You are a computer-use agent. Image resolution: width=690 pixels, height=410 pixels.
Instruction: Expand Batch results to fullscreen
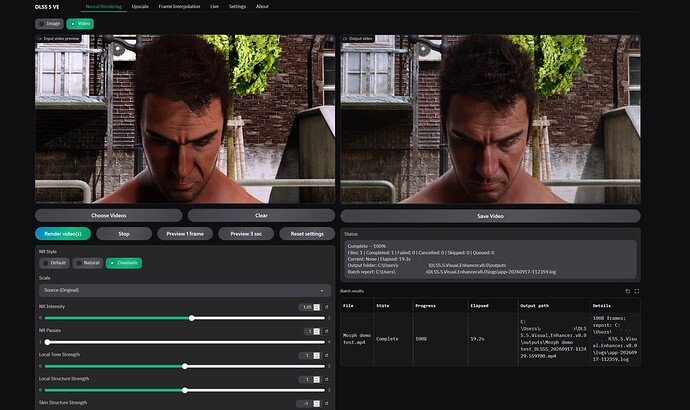coord(637,291)
